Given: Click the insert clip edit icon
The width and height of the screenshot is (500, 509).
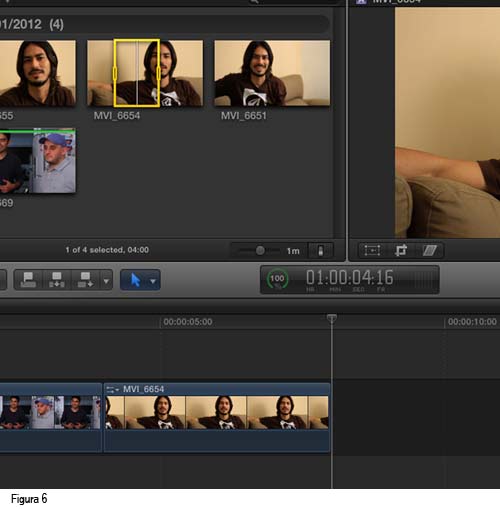Looking at the screenshot, I should pyautogui.click(x=57, y=279).
